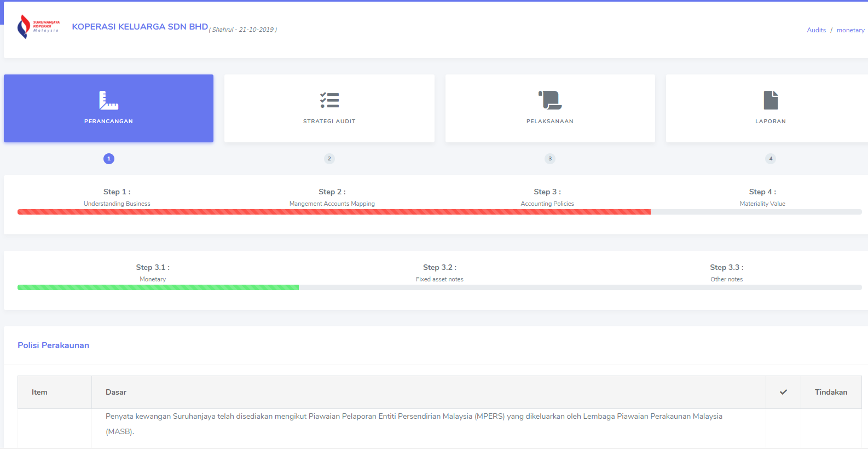The width and height of the screenshot is (868, 450).
Task: Click the Shahrul - 21-10-2019 text
Action: 243,30
